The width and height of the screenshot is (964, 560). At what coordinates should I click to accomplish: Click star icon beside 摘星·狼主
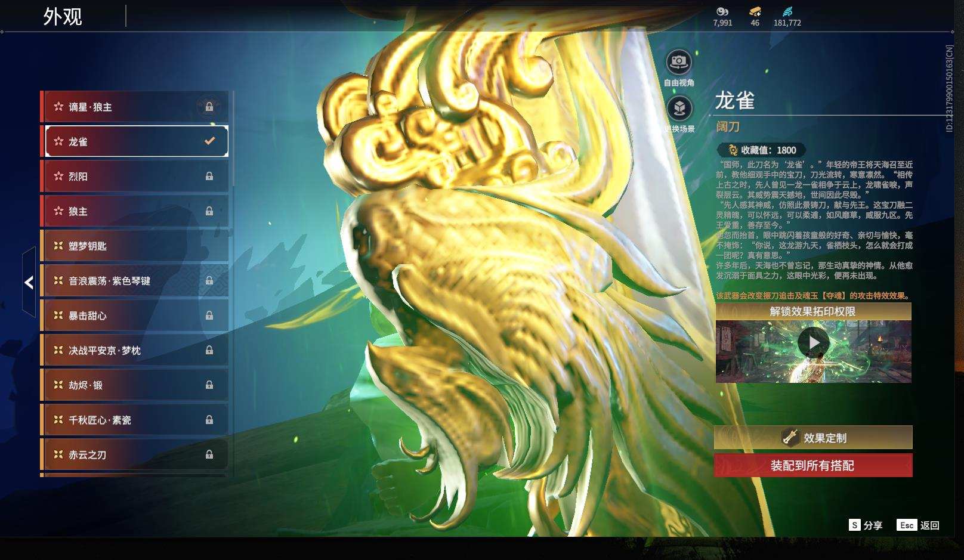58,107
